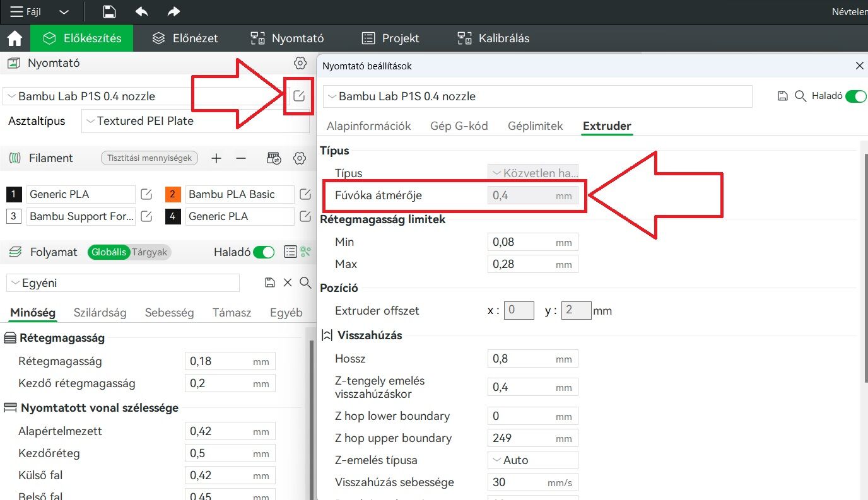Click Visszahúzás sebessége 30 field
The image size is (868, 500).
click(533, 482)
